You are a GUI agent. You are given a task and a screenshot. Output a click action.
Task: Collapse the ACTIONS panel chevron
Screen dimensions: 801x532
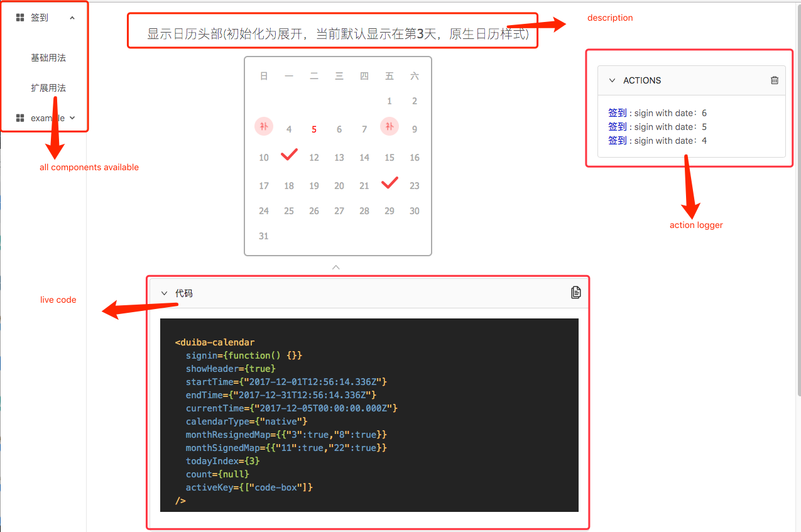click(612, 80)
